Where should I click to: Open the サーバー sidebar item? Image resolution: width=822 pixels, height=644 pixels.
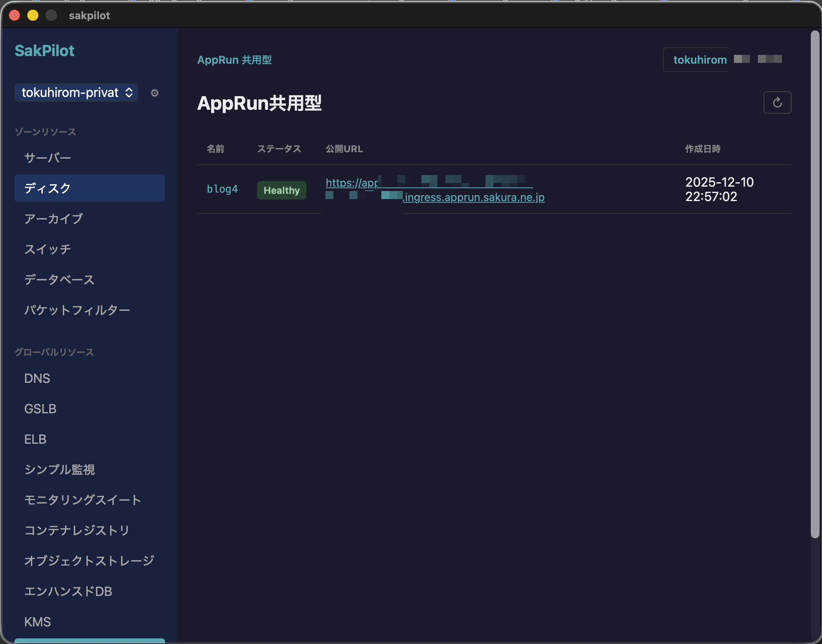coord(47,158)
